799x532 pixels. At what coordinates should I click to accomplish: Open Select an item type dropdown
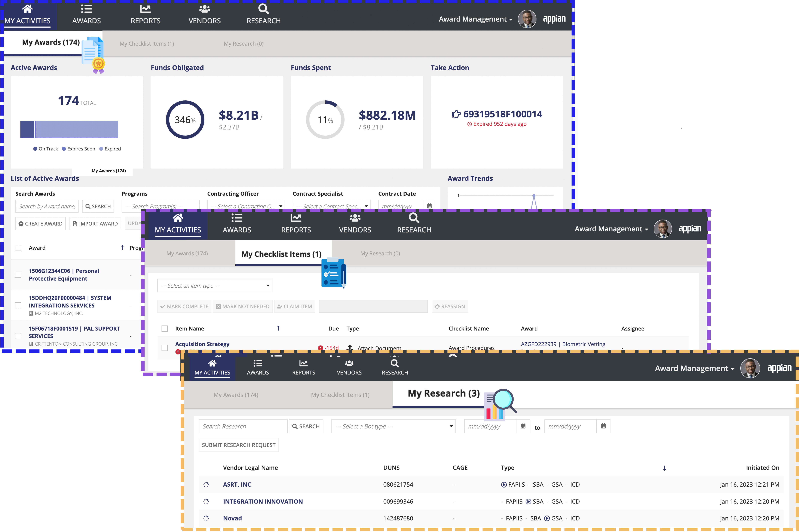coord(214,285)
